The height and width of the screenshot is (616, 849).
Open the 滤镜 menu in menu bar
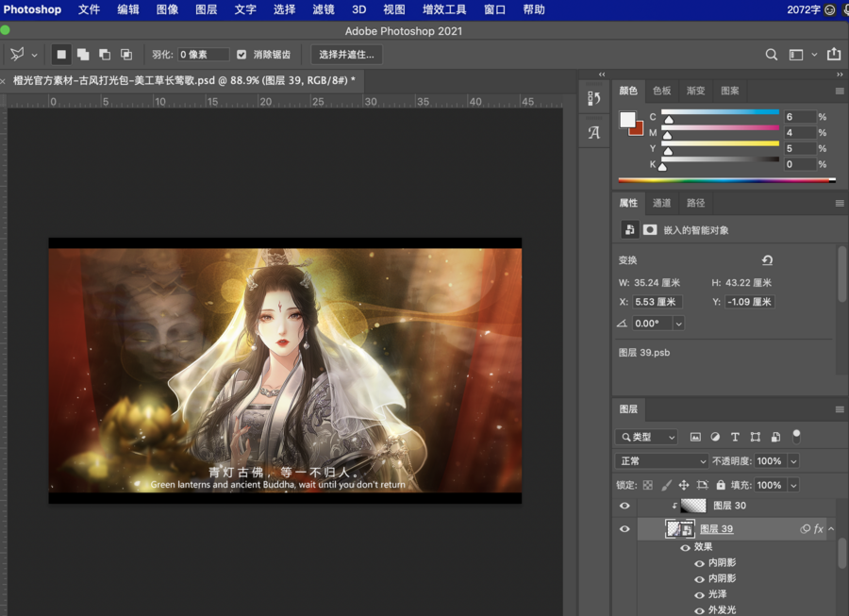pyautogui.click(x=322, y=9)
